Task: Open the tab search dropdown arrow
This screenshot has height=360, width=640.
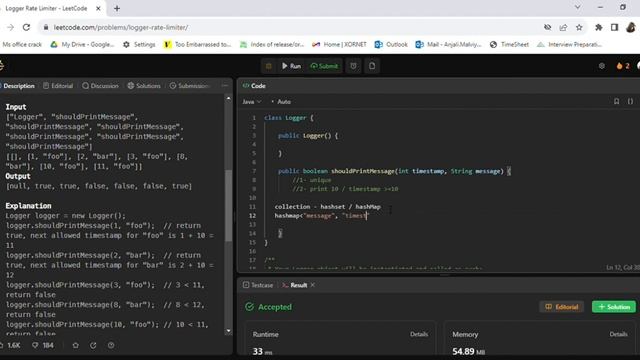Action: click(x=577, y=7)
